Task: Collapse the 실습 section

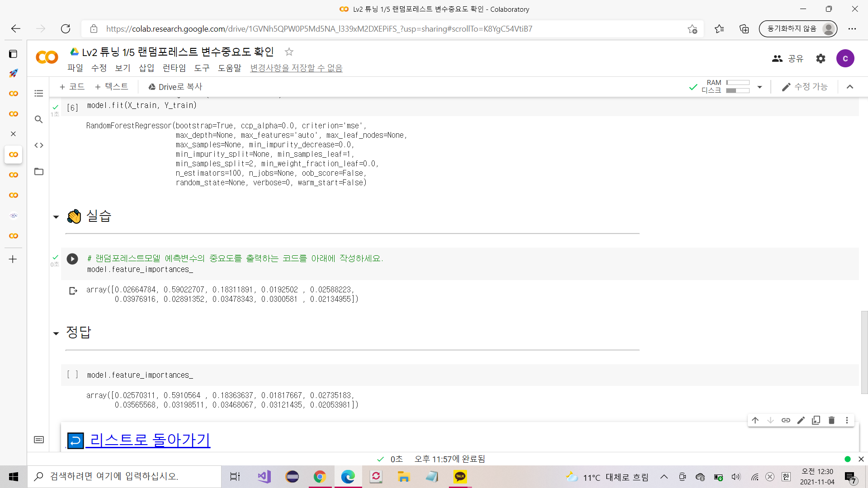Action: coord(56,217)
